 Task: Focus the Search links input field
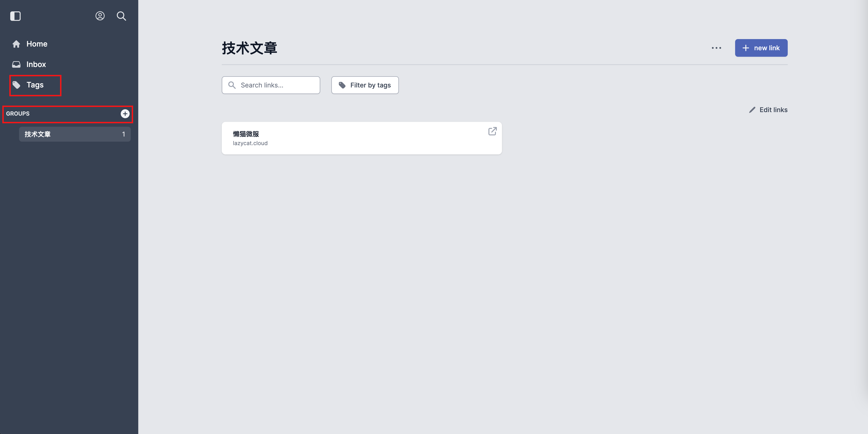tap(271, 85)
